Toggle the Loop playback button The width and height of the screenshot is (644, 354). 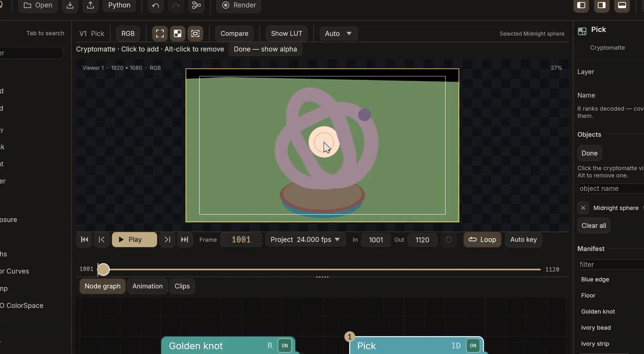point(482,240)
